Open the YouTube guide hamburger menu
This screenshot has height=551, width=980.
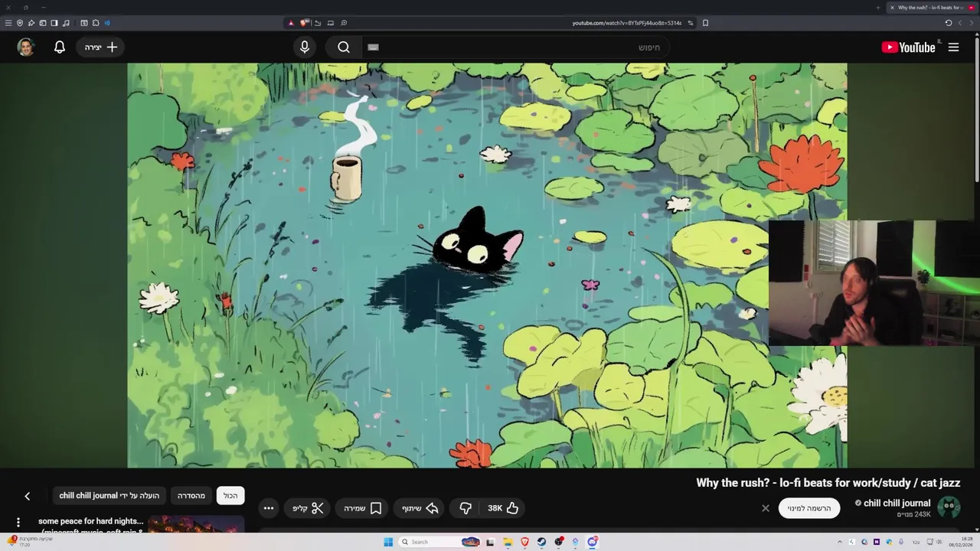pyautogui.click(x=953, y=47)
